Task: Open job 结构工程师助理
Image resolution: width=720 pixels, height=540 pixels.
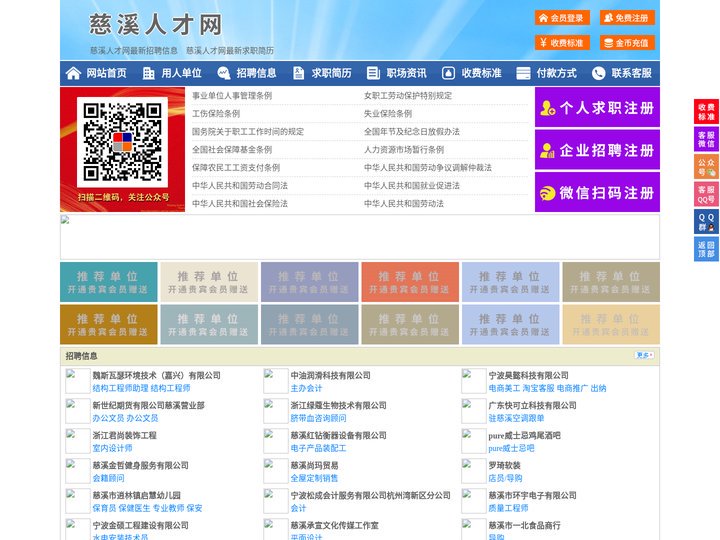Action: point(120,388)
